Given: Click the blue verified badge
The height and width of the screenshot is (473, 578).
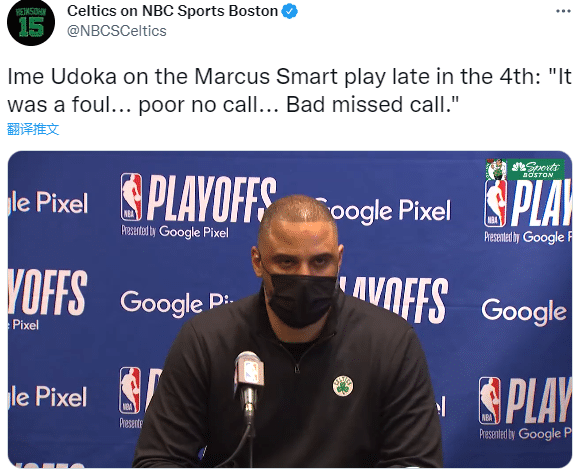Looking at the screenshot, I should (x=289, y=11).
